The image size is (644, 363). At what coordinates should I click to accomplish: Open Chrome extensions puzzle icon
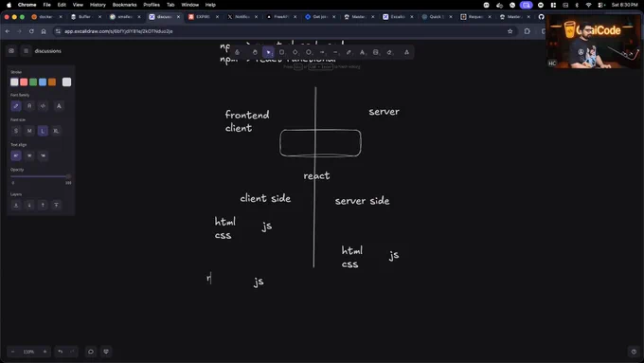coord(527,31)
